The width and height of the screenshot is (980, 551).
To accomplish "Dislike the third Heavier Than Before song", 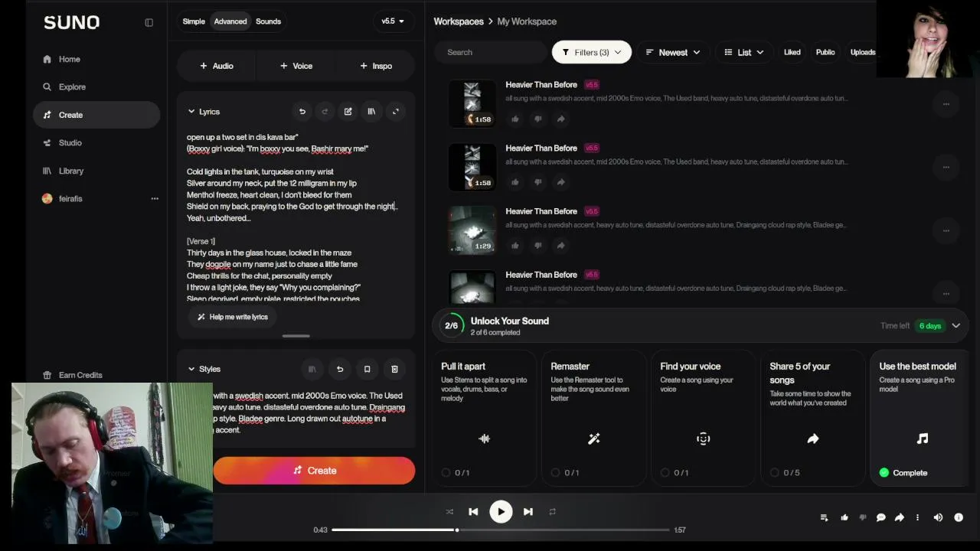I will coord(538,246).
